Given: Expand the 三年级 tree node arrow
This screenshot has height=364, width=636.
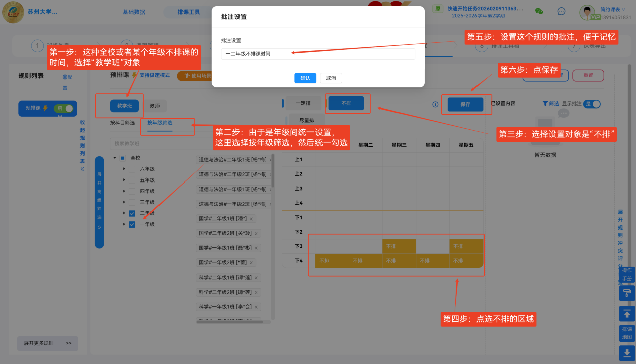Looking at the screenshot, I should pyautogui.click(x=124, y=202).
